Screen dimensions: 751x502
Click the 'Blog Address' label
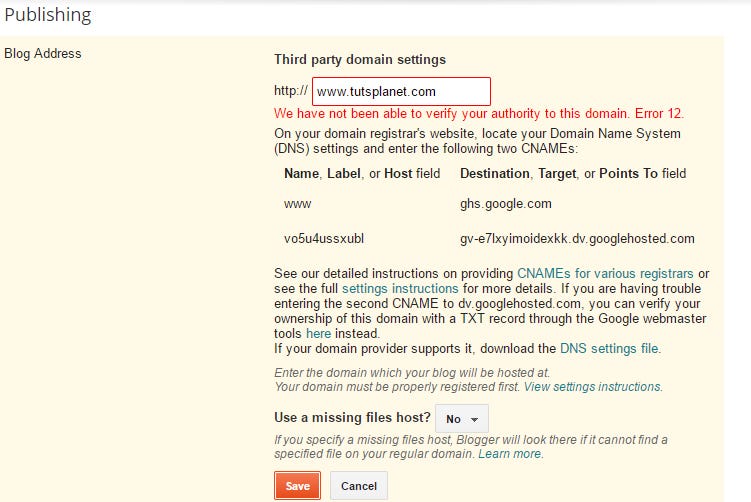(x=43, y=53)
